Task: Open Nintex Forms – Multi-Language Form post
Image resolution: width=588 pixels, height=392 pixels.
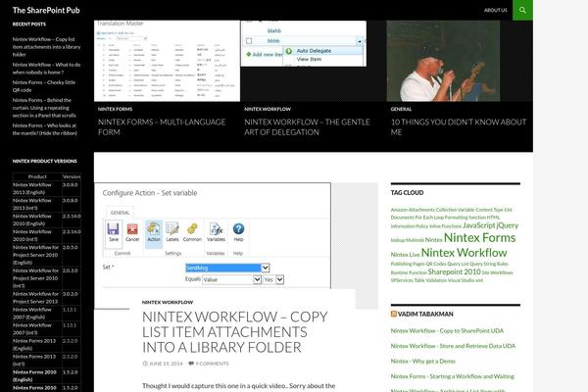Action: tap(162, 126)
